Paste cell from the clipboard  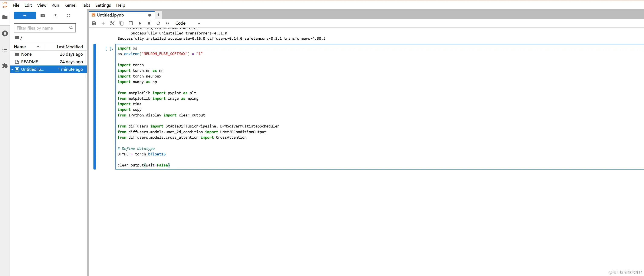tap(131, 23)
